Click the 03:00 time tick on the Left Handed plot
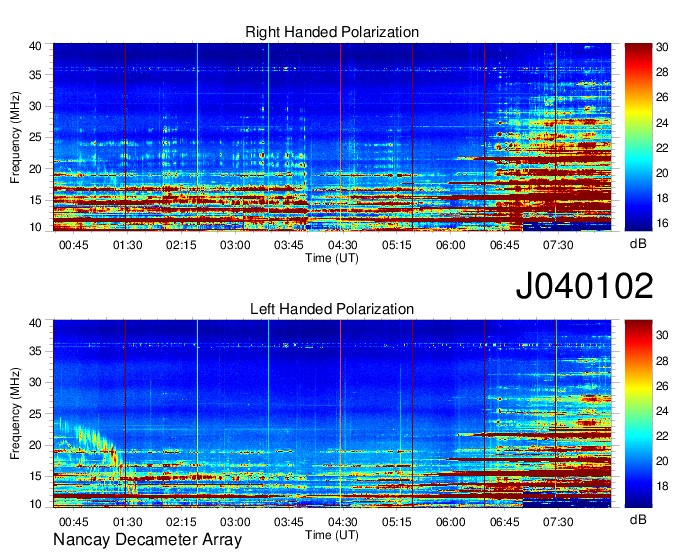Screen dimensions: 680x552 click(235, 522)
